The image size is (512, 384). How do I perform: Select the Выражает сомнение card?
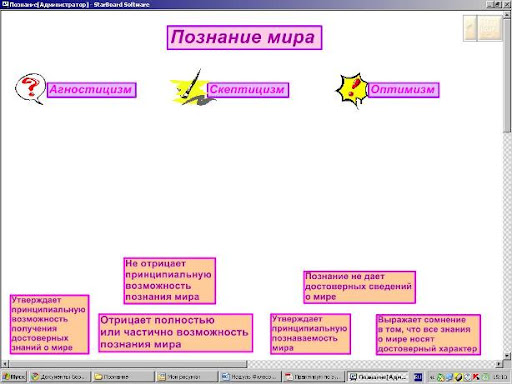pyautogui.click(x=428, y=334)
